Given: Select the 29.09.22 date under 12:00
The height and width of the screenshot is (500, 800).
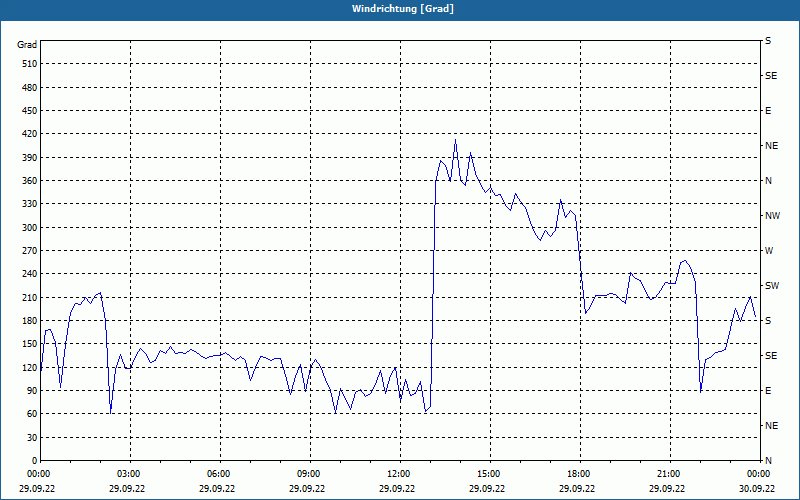Looking at the screenshot, I should (x=396, y=488).
